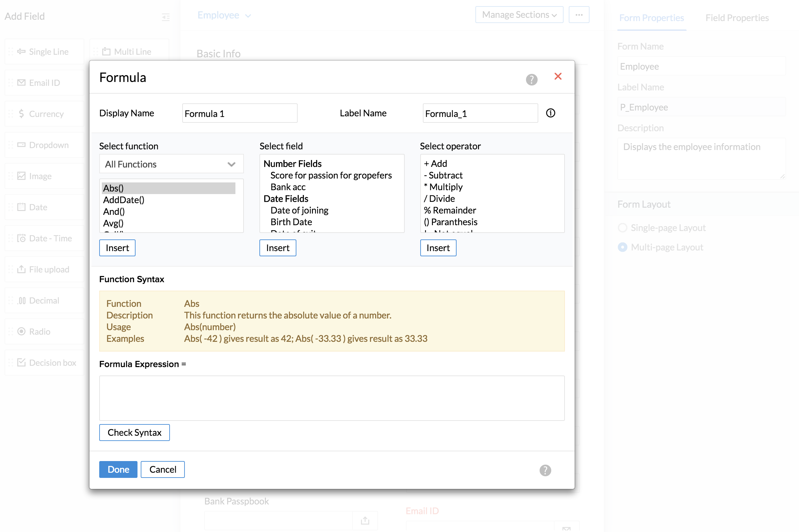799x532 pixels.
Task: Click the Email ID field icon
Action: click(x=21, y=83)
